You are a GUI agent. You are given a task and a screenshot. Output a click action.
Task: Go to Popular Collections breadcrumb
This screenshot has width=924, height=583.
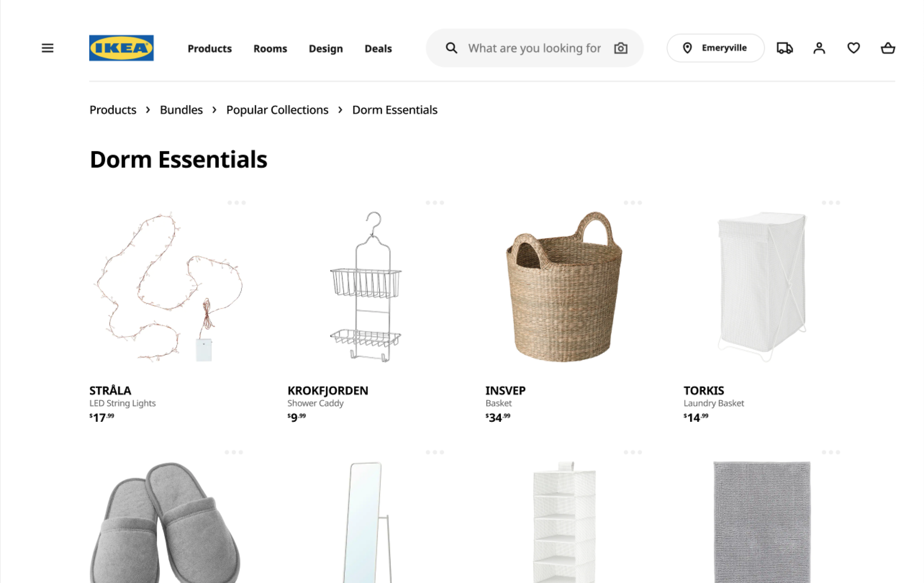[x=277, y=110]
